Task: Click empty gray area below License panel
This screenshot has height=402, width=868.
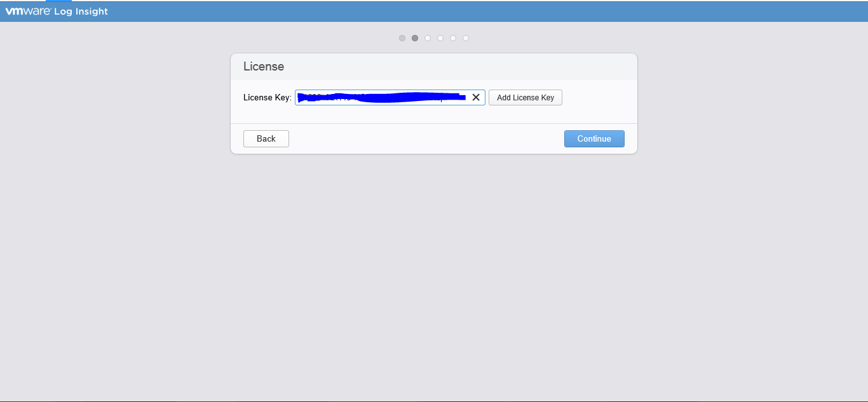Action: point(434,267)
